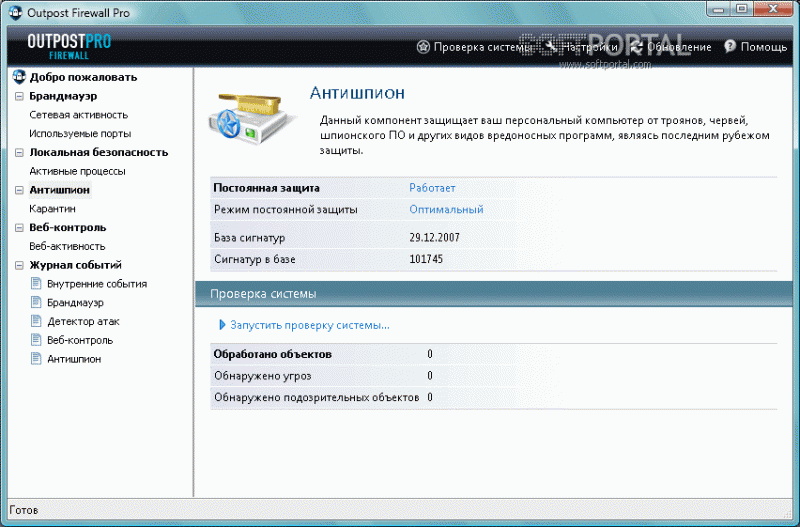Collapse the Веб-контроль tree node
This screenshot has height=527, width=800.
tap(19, 228)
